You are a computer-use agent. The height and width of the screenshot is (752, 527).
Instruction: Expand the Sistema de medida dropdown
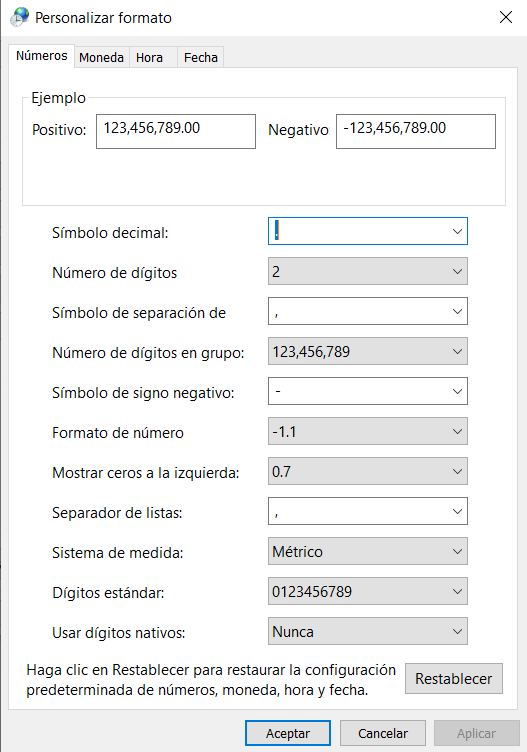click(x=368, y=551)
